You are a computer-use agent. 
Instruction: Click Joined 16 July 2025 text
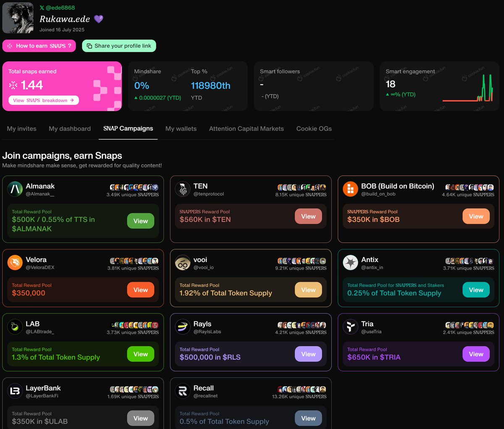tap(62, 30)
